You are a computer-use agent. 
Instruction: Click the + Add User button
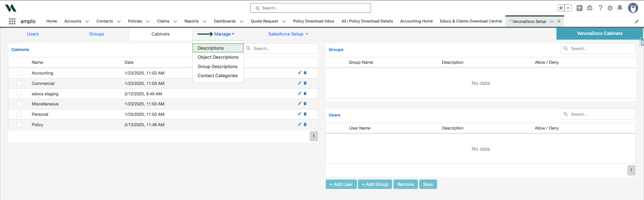pos(341,184)
